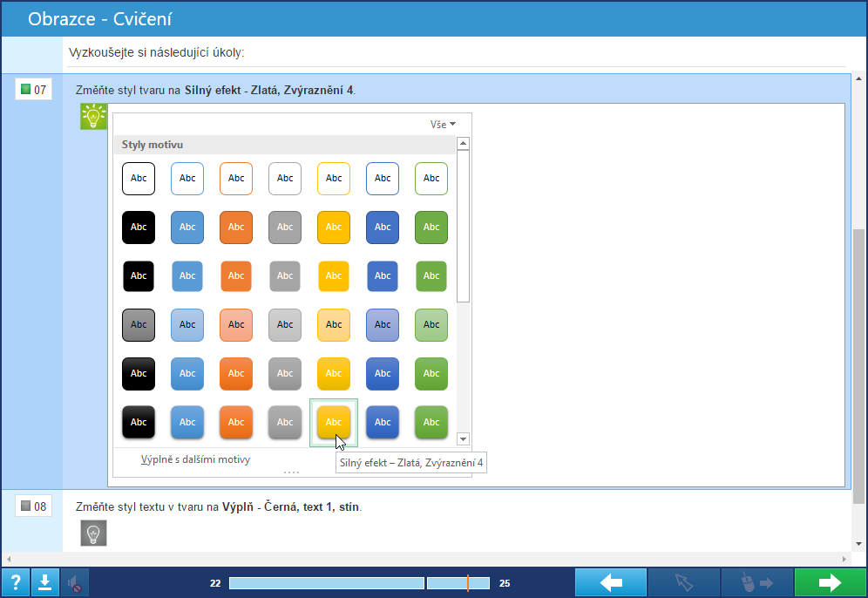Click the gray lightbulb hint for task 08
The image size is (868, 598).
point(93,533)
